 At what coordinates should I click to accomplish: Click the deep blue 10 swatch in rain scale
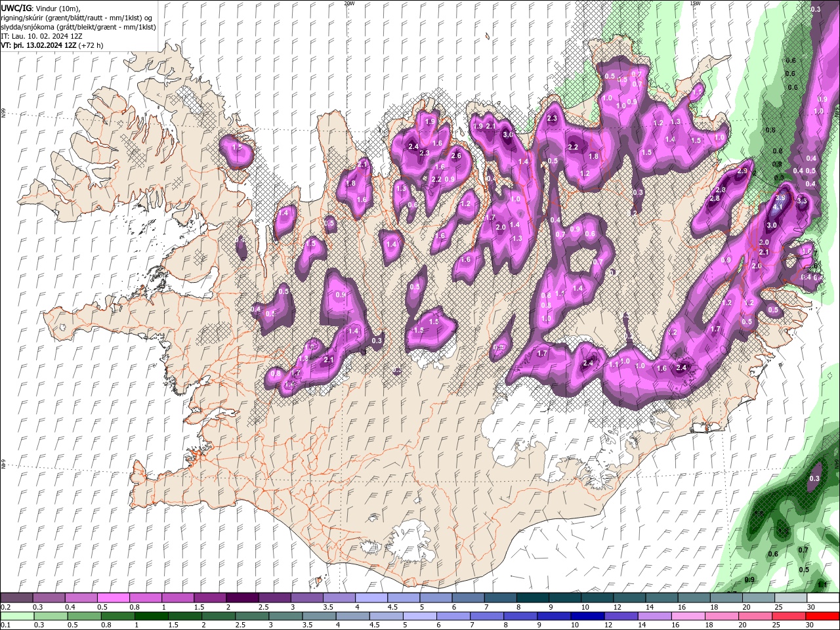pyautogui.click(x=587, y=616)
